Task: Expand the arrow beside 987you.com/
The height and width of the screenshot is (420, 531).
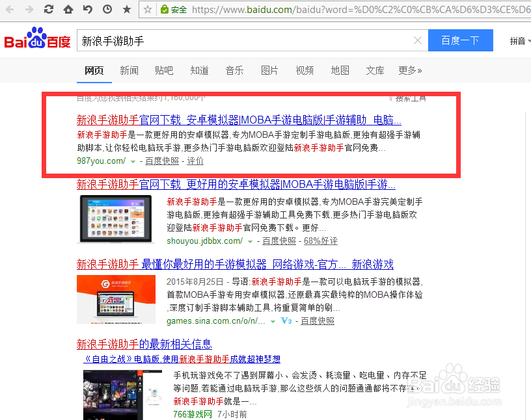Action: click(x=133, y=162)
